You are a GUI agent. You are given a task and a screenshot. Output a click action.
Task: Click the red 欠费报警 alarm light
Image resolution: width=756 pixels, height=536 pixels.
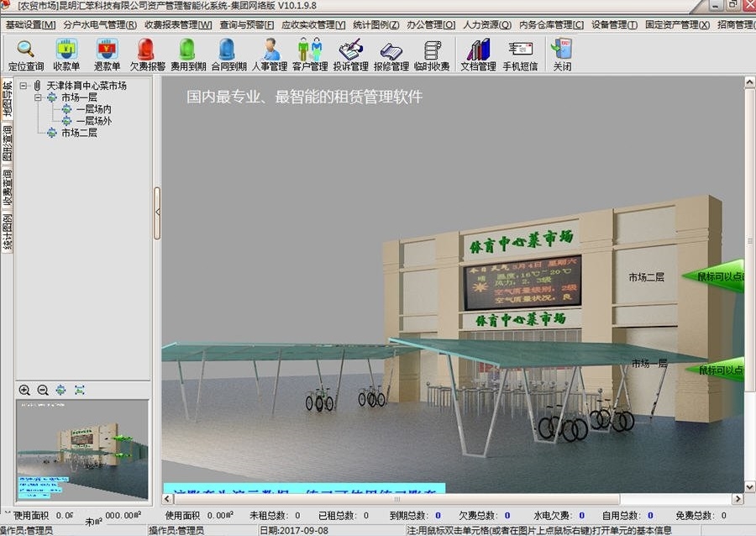146,50
